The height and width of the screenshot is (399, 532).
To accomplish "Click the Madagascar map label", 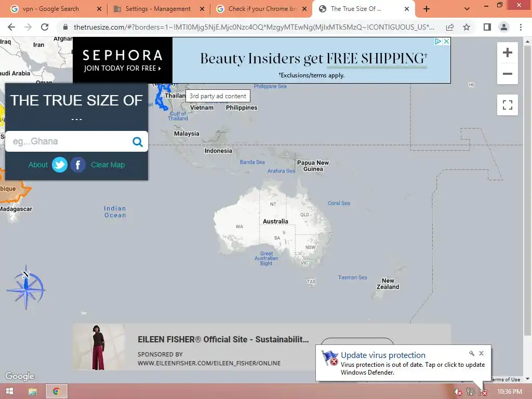I will 16,209.
